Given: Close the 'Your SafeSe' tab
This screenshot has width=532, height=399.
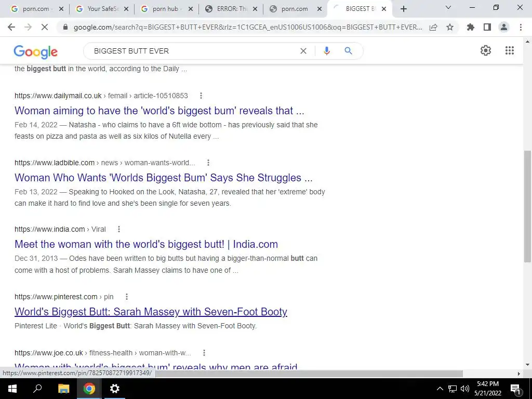Looking at the screenshot, I should click(x=126, y=9).
